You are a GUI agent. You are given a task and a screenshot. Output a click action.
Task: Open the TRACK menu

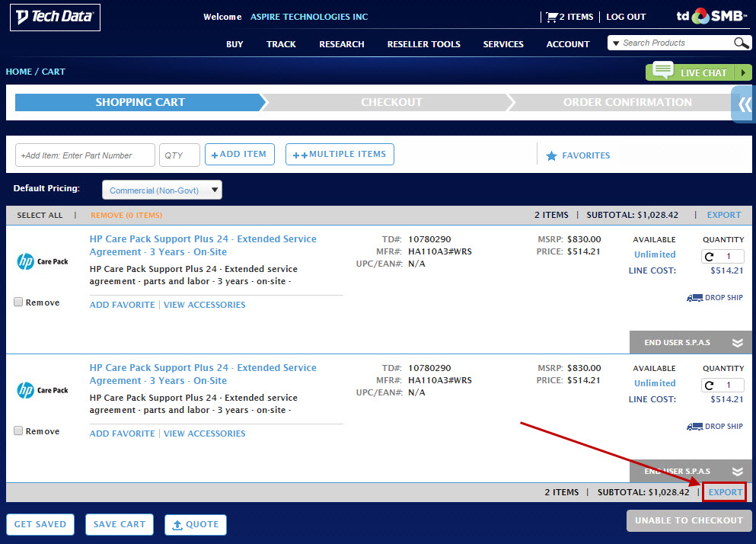tap(281, 44)
